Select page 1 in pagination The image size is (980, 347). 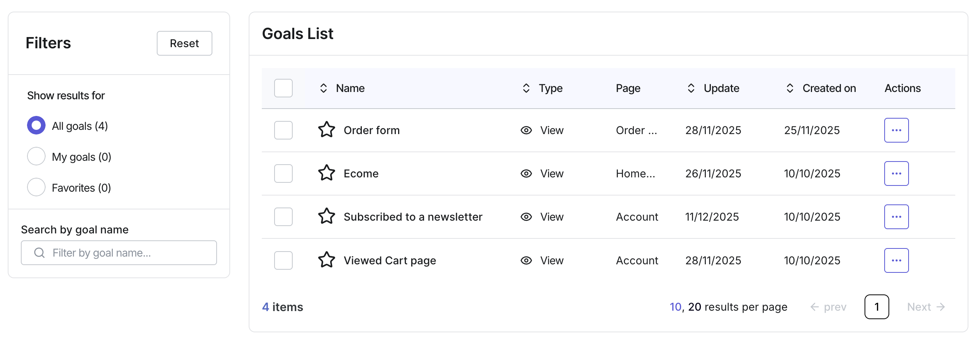click(x=877, y=307)
